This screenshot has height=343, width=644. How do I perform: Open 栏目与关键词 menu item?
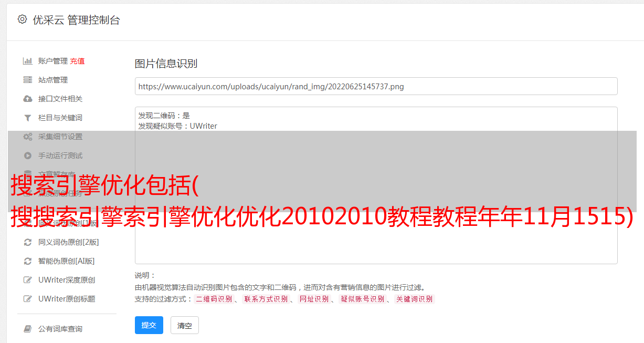tap(60, 118)
